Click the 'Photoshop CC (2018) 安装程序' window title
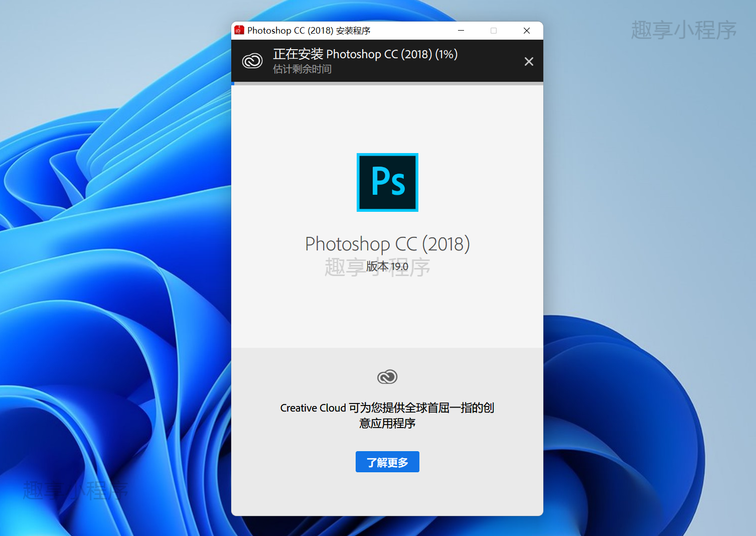This screenshot has height=536, width=756. coord(309,31)
